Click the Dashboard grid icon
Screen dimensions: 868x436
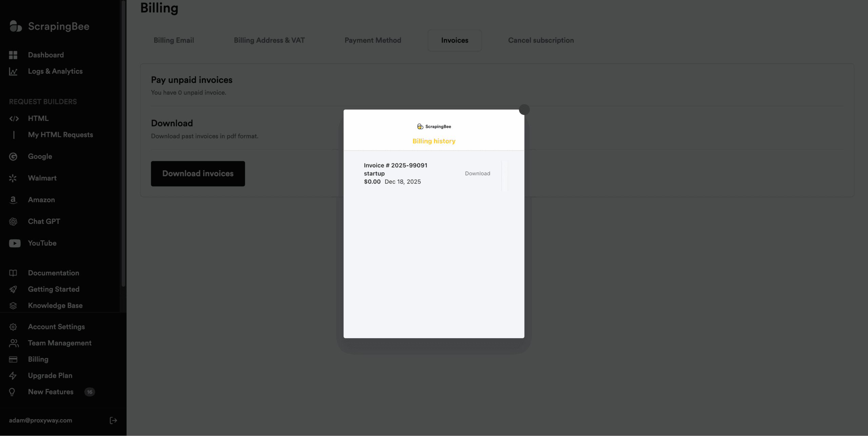(x=13, y=55)
